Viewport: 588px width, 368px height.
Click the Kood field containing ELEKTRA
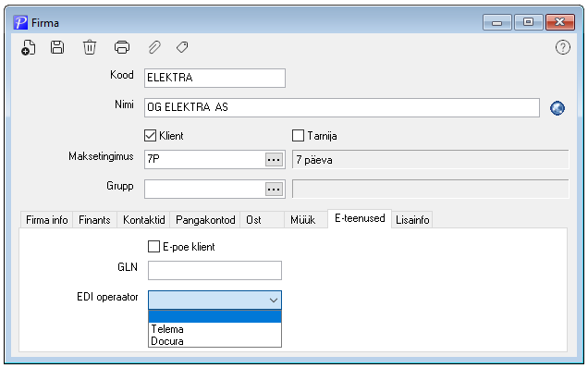pyautogui.click(x=214, y=78)
